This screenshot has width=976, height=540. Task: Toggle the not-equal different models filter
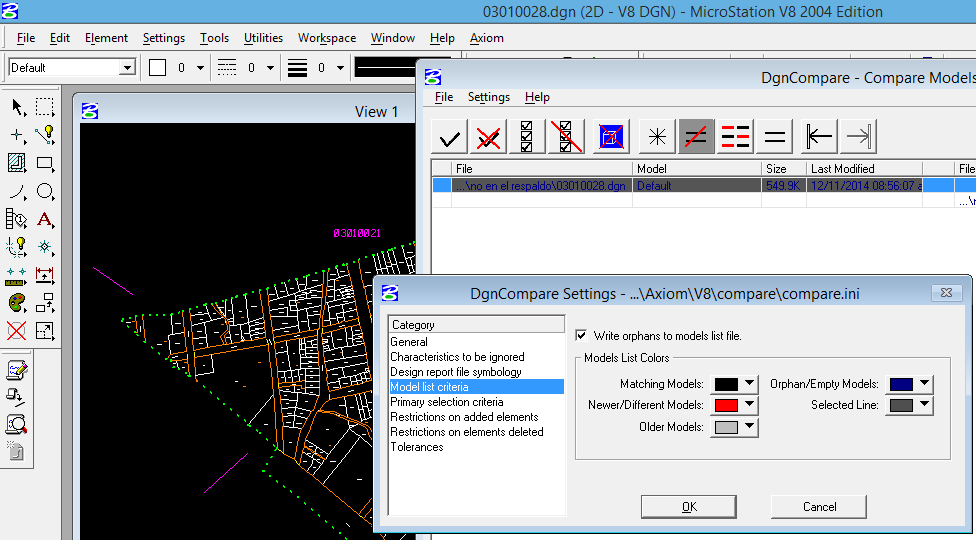coord(696,137)
